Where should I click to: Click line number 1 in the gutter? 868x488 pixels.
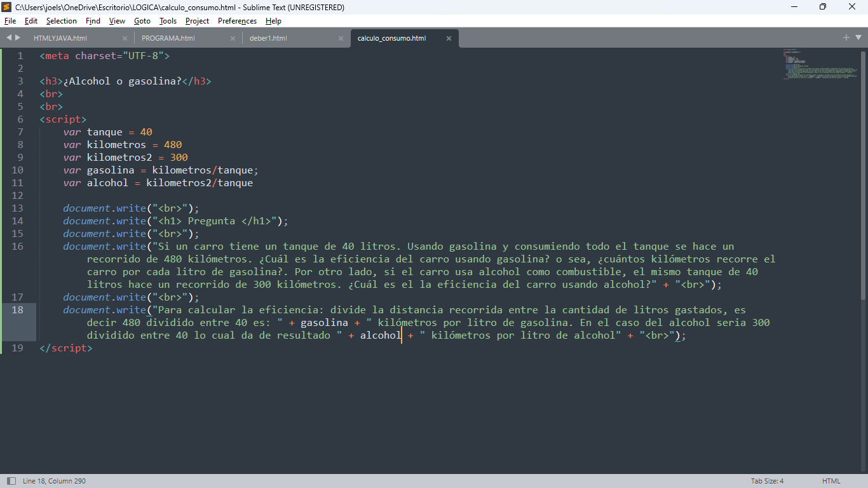[x=20, y=56]
